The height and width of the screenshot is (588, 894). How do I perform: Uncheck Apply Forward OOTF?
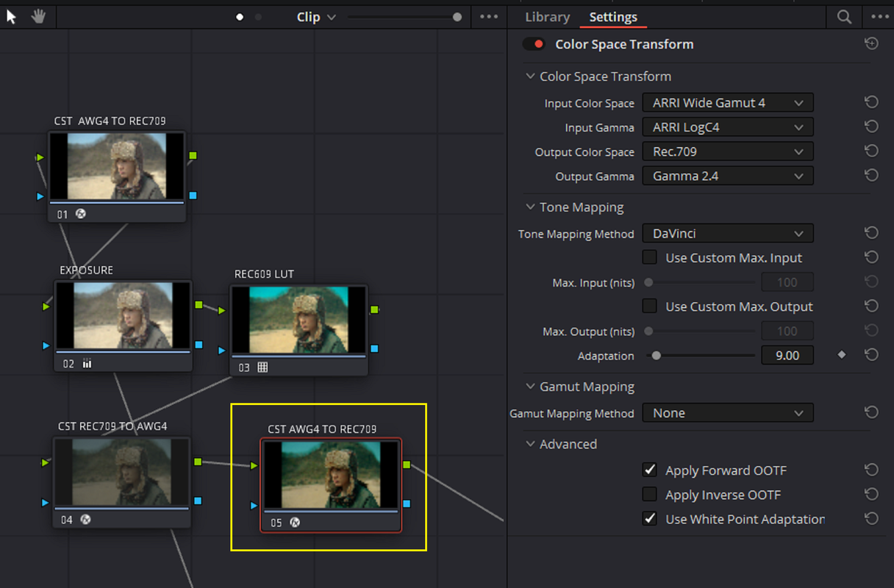(x=650, y=470)
